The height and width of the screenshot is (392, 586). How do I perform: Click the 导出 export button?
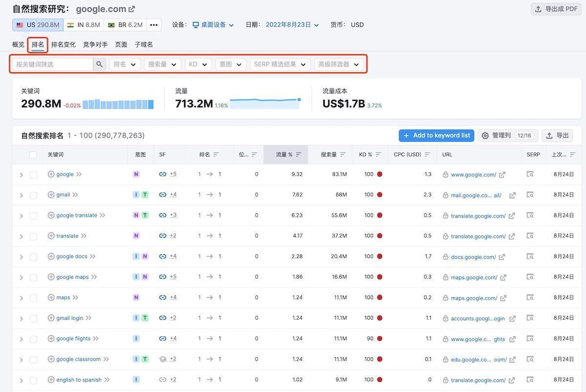point(557,136)
